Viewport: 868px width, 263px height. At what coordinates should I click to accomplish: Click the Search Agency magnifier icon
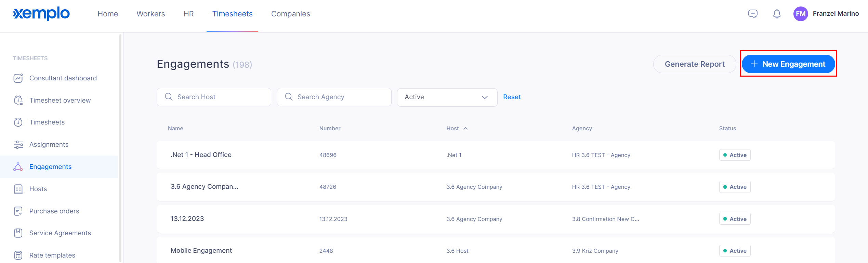pos(289,97)
